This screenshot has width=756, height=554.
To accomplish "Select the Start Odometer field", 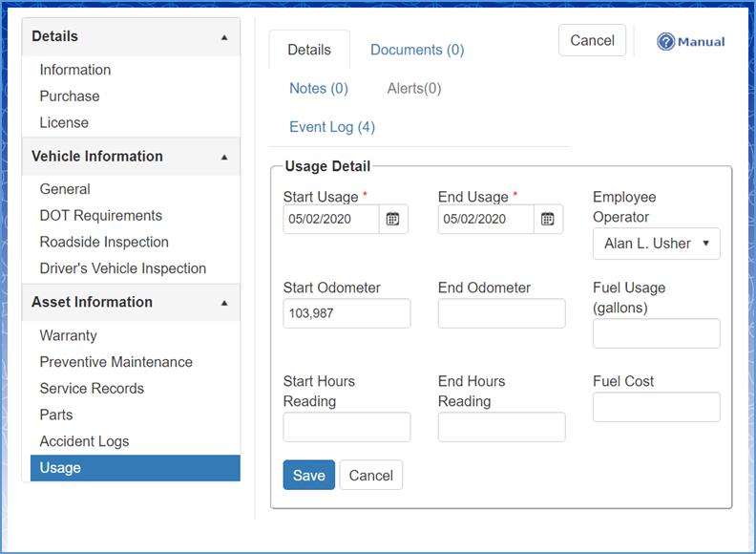I will point(346,313).
